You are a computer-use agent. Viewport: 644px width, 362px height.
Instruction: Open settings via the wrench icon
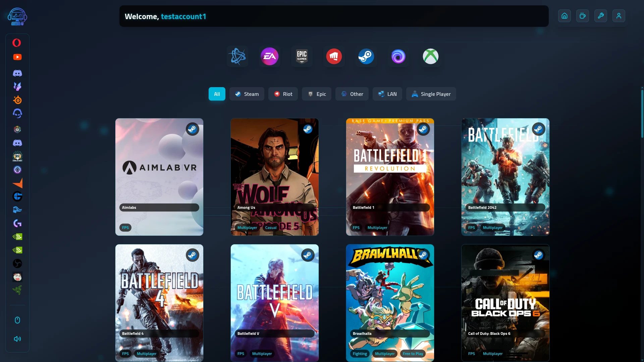tap(600, 16)
